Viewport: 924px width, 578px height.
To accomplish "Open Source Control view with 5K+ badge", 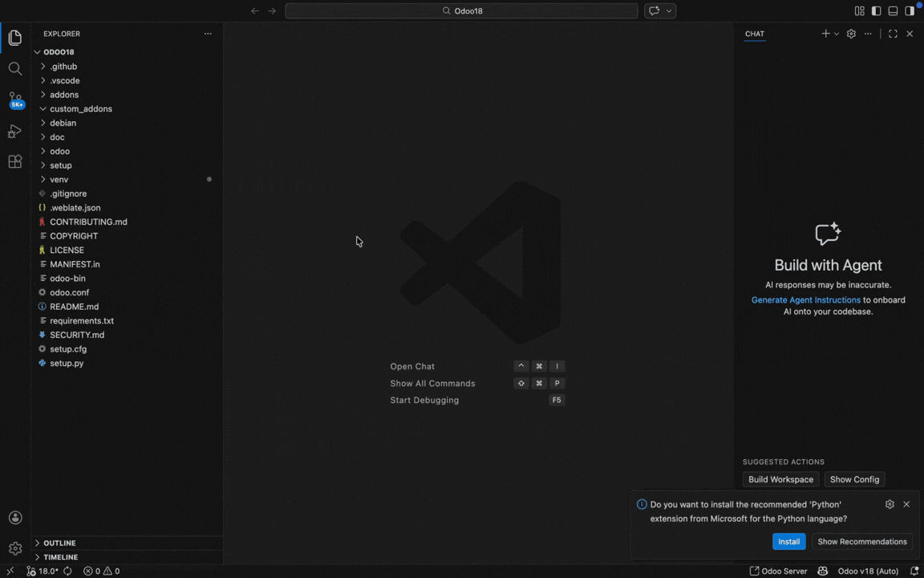I will pyautogui.click(x=16, y=100).
